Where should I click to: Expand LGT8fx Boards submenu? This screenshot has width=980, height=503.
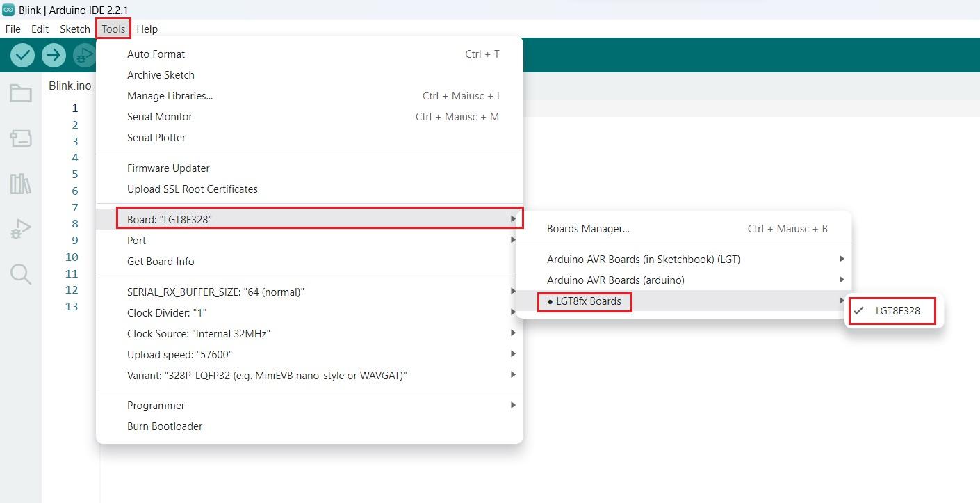click(683, 301)
